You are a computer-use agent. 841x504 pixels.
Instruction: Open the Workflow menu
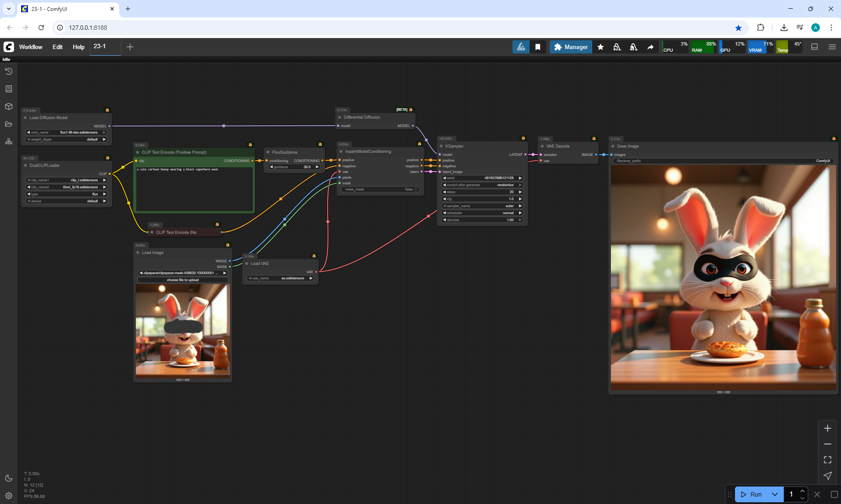[31, 47]
